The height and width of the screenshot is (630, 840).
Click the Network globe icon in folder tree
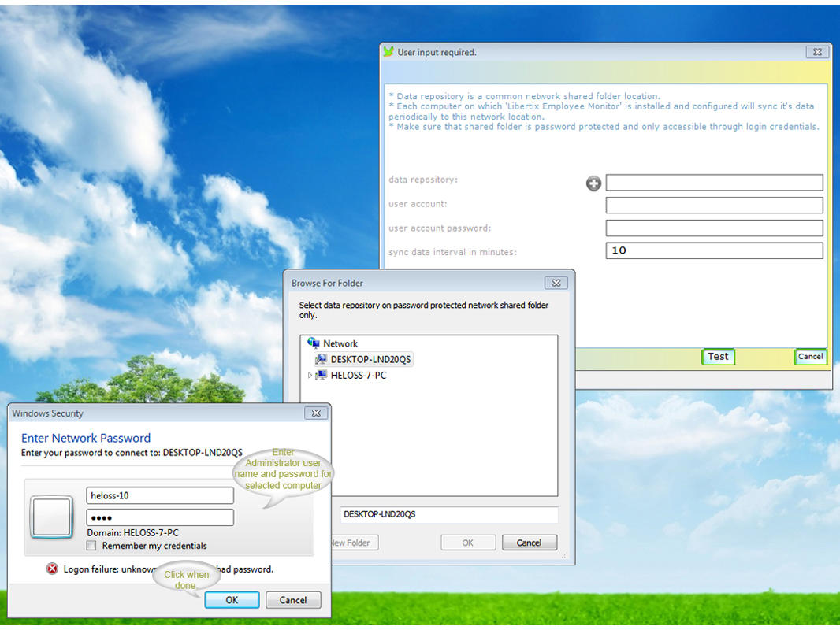(x=314, y=343)
